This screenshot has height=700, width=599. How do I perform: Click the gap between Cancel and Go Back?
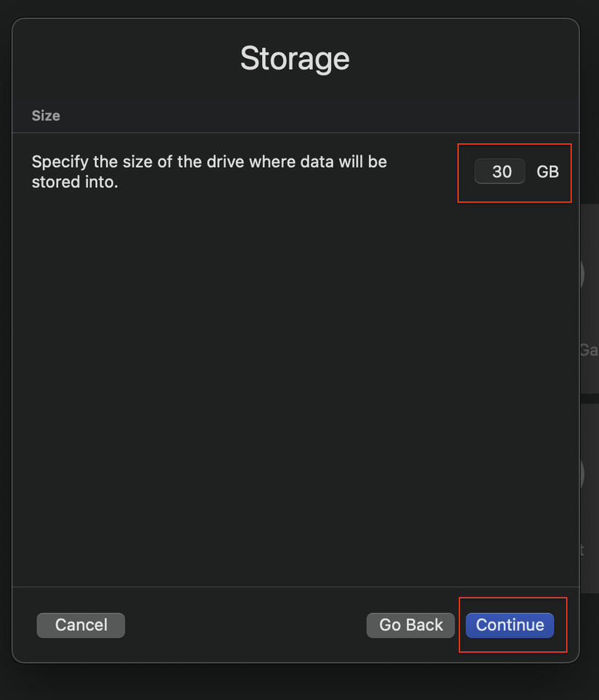[245, 625]
